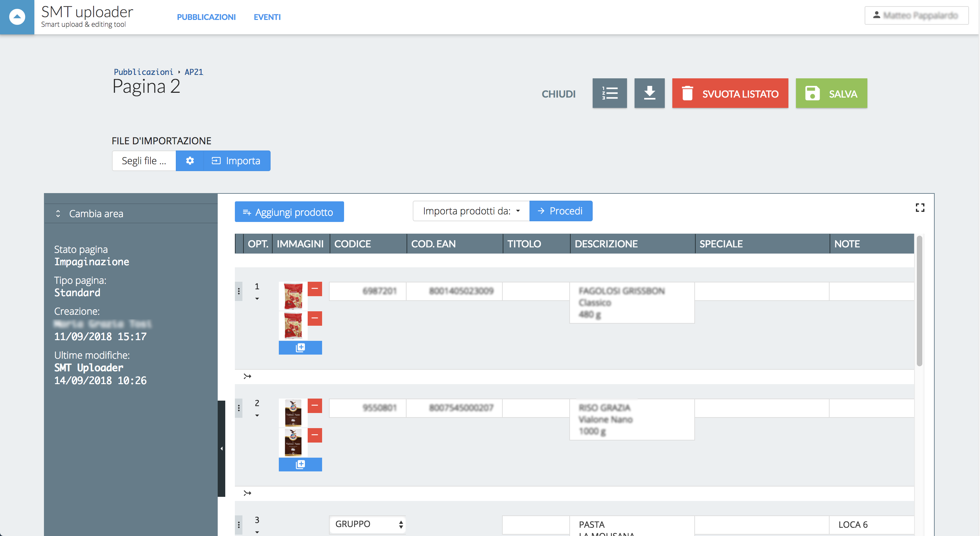
Task: Add image to row 1 product
Action: [x=300, y=348]
